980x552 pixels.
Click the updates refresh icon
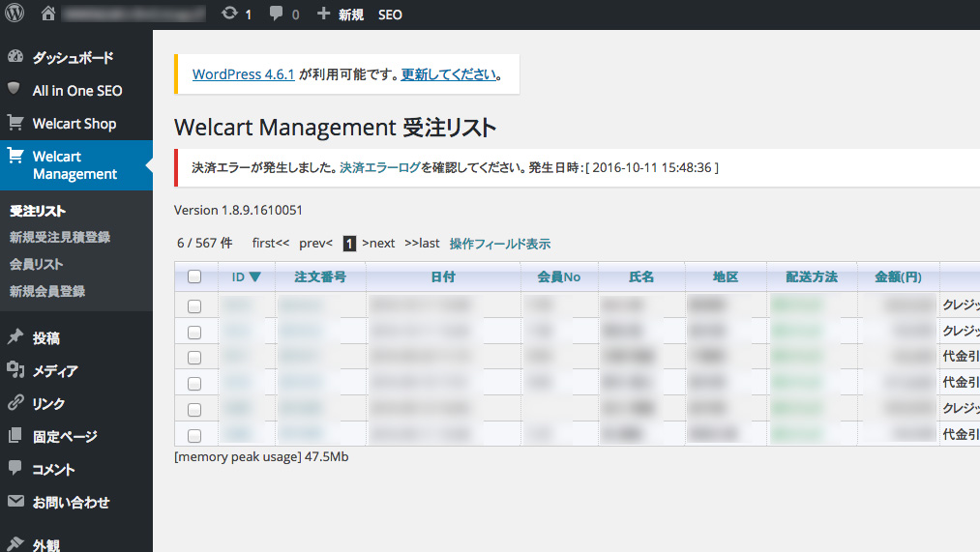[x=229, y=14]
